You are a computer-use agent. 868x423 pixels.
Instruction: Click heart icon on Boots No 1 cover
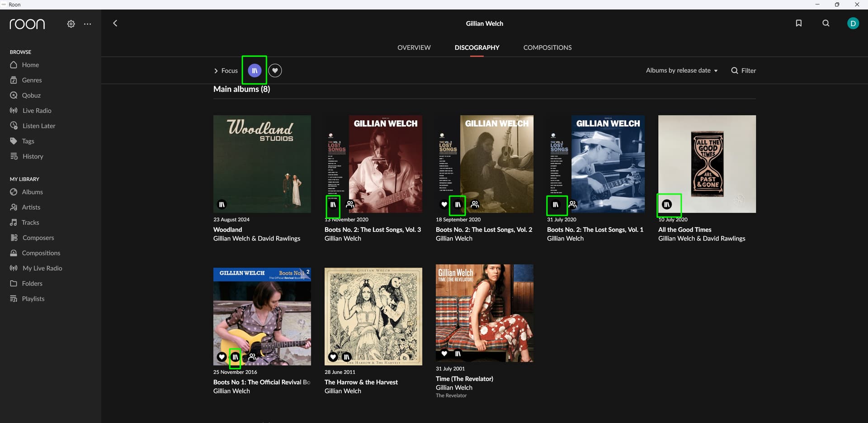coord(222,357)
